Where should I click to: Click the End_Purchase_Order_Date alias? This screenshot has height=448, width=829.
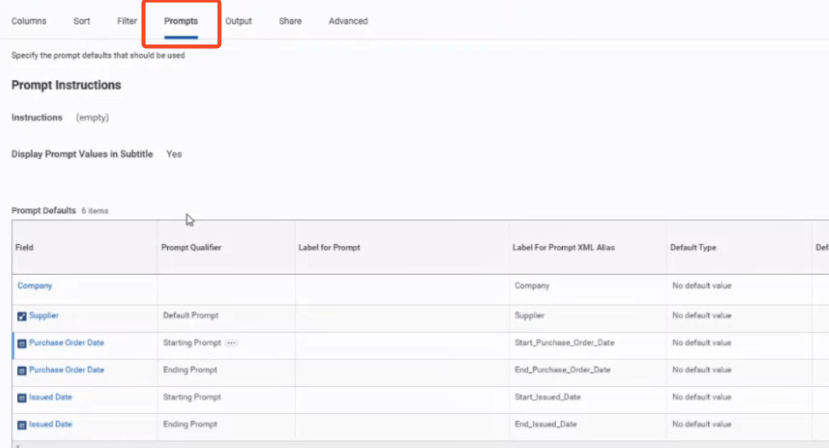pyautogui.click(x=563, y=370)
